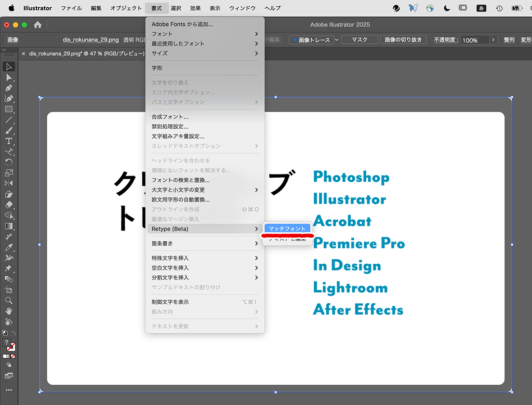Click the Change Screen Mode icon

coord(9,375)
